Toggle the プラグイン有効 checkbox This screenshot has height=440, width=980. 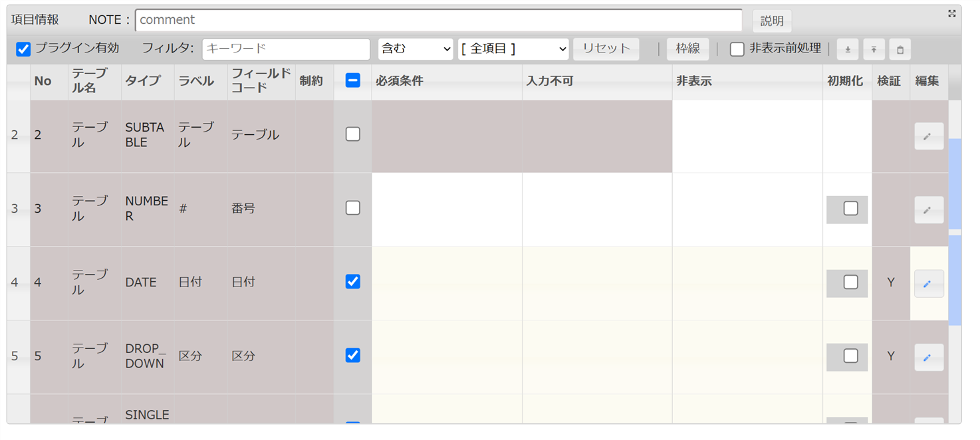pos(23,49)
